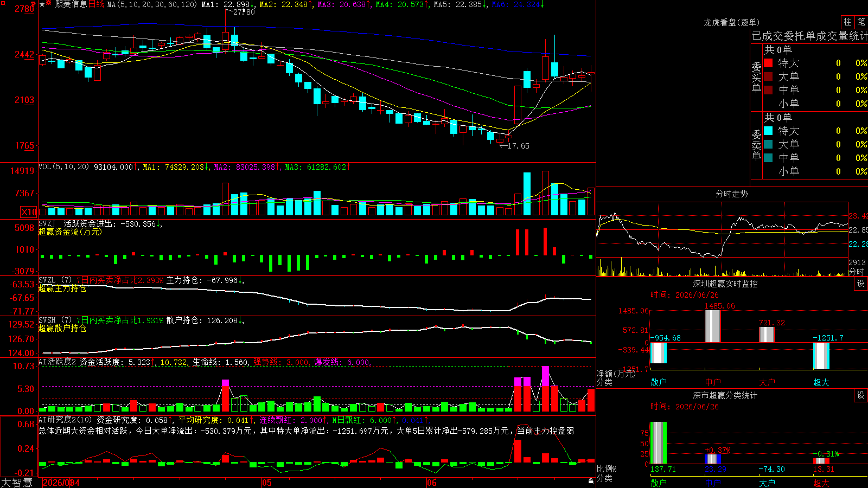Click the 超赢散户持仓 label
Image resolution: width=868 pixels, height=488 pixels.
pyautogui.click(x=62, y=328)
